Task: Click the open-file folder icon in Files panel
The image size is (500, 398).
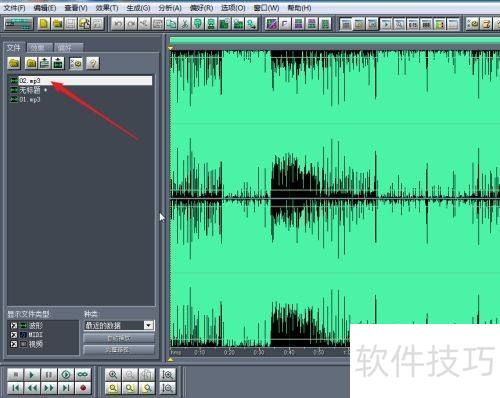Action: pos(14,63)
